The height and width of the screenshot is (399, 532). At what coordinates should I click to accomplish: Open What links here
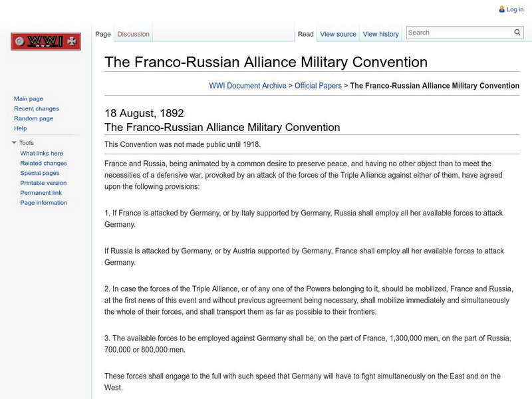coord(42,154)
